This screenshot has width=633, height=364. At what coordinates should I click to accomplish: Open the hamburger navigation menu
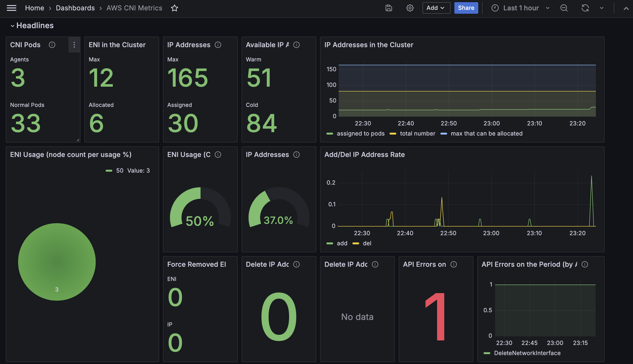coord(12,8)
